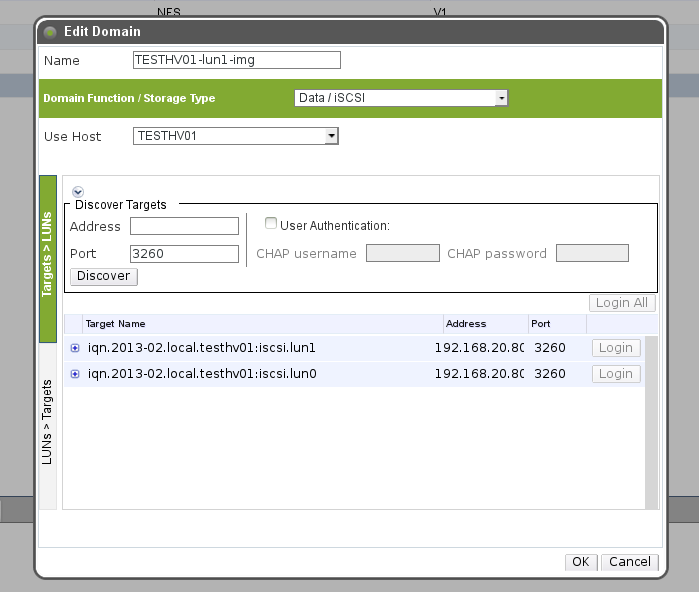
Task: Click the domain Name text field
Action: point(236,60)
